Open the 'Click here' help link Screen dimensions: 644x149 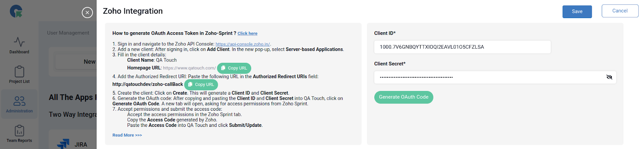click(x=247, y=33)
